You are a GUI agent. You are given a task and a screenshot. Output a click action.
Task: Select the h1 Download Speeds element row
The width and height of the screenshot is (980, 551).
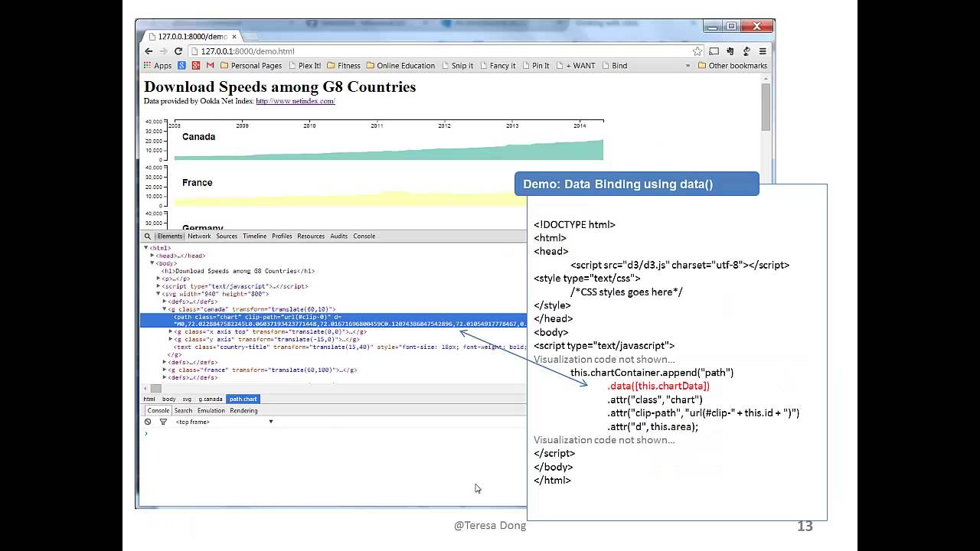point(333,271)
